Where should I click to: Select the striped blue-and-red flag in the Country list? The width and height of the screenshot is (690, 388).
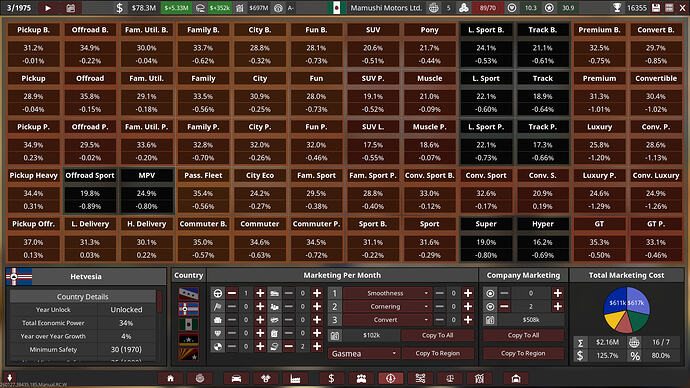coord(188,294)
